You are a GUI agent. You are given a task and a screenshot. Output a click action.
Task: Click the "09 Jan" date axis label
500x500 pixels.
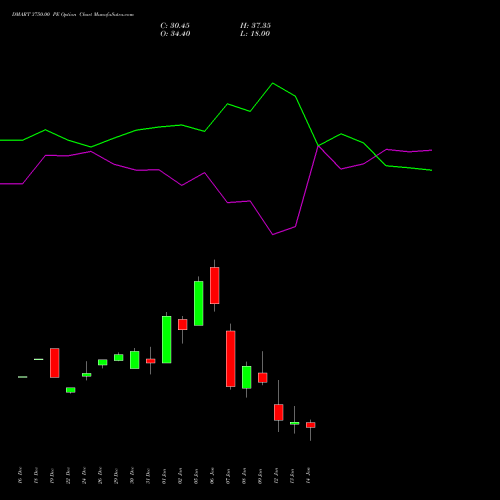click(x=260, y=476)
